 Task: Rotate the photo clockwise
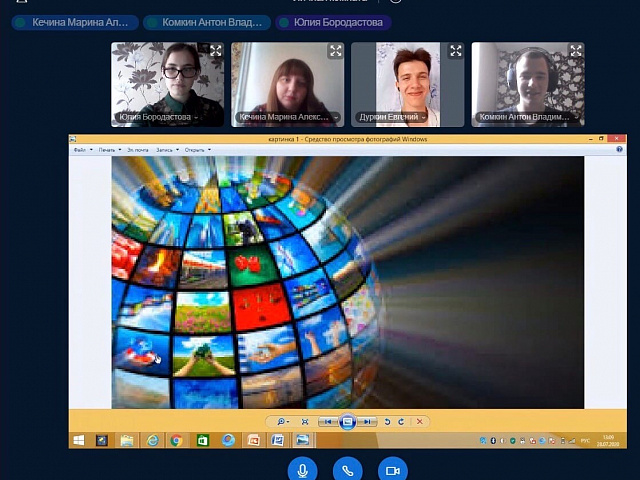(401, 422)
